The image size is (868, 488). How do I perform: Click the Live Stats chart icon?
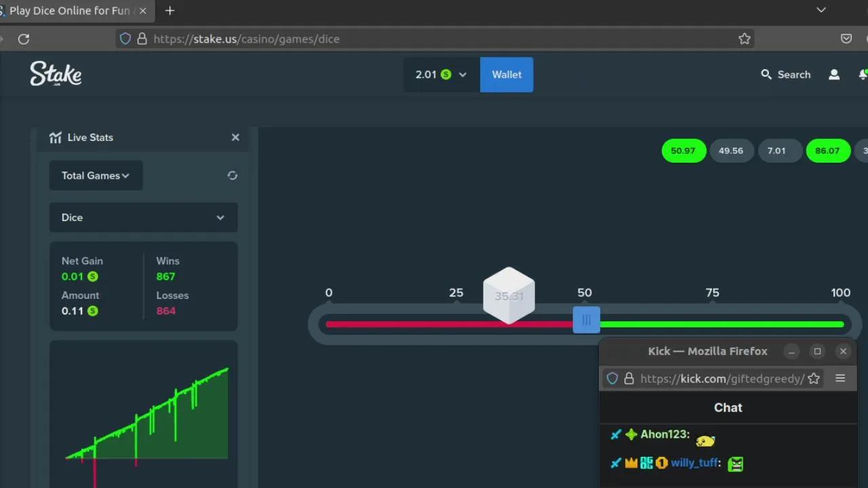56,138
